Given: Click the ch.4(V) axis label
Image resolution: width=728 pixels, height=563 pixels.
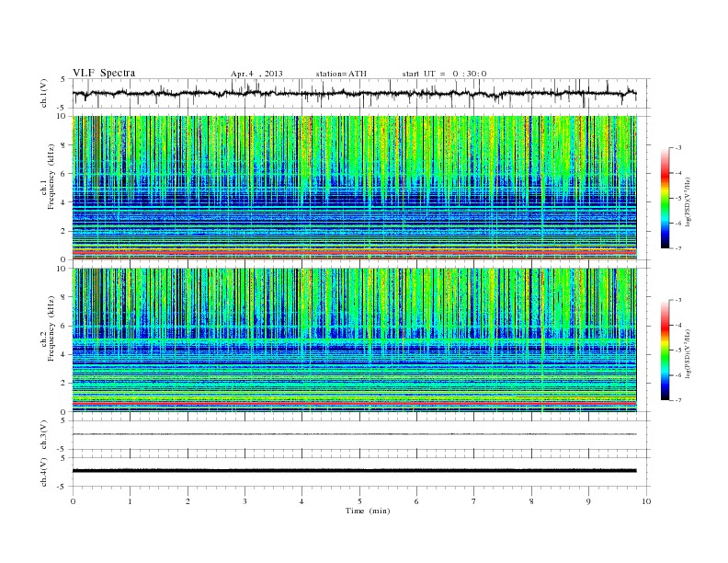Looking at the screenshot, I should tap(44, 472).
